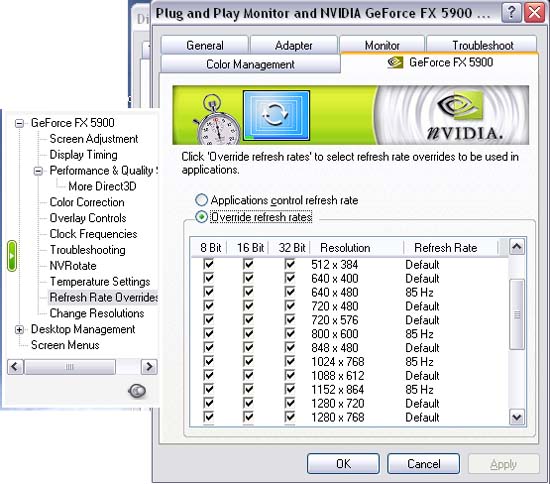550x484 pixels.
Task: Click the green side-panel collapse arrow
Action: click(12, 256)
